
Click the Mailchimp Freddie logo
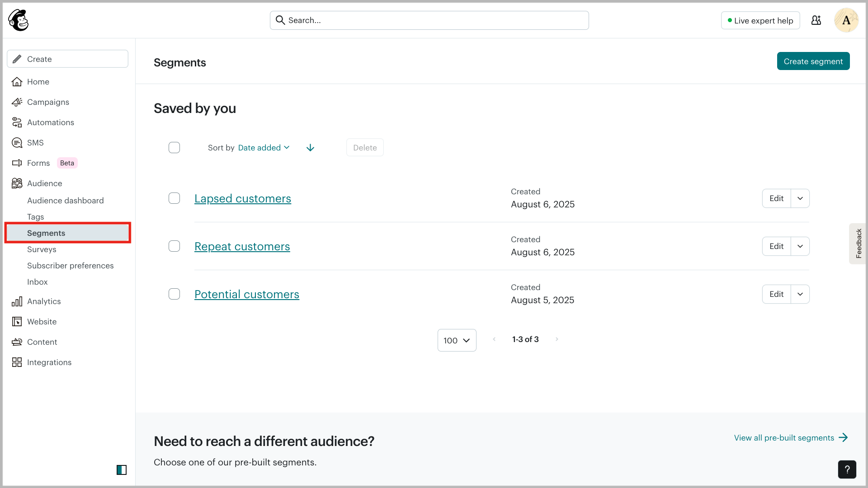tap(19, 20)
